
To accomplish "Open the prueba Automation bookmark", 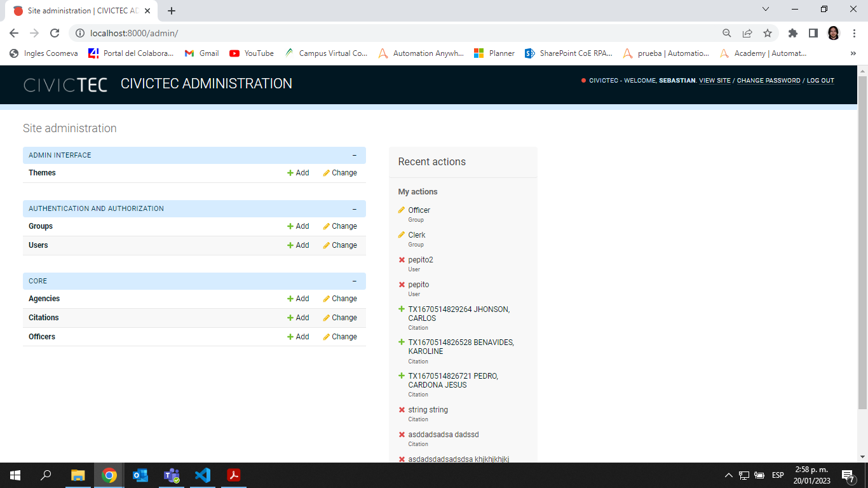I will coord(666,53).
